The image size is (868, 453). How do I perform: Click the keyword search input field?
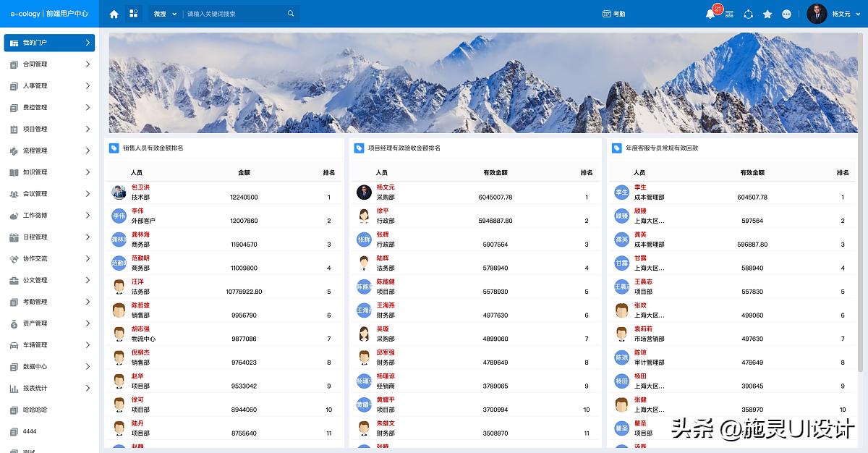(x=235, y=14)
